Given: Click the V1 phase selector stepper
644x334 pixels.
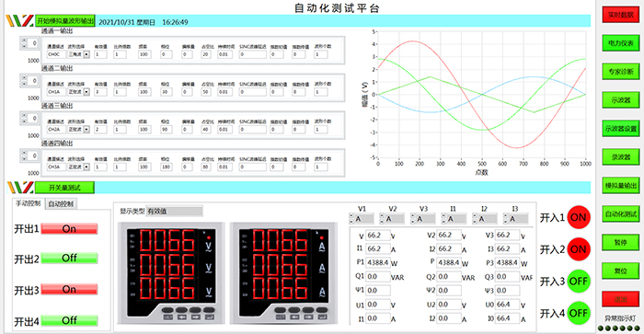Looking at the screenshot, I should coord(351,219).
